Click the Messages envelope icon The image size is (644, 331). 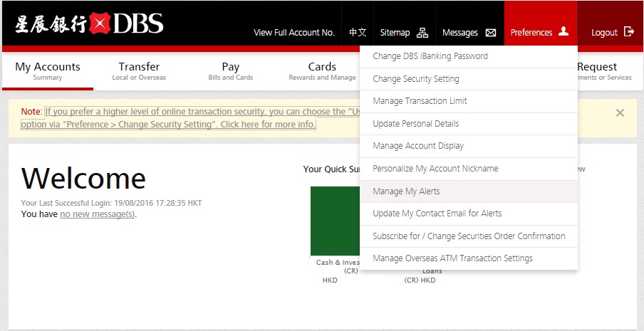[x=491, y=33]
